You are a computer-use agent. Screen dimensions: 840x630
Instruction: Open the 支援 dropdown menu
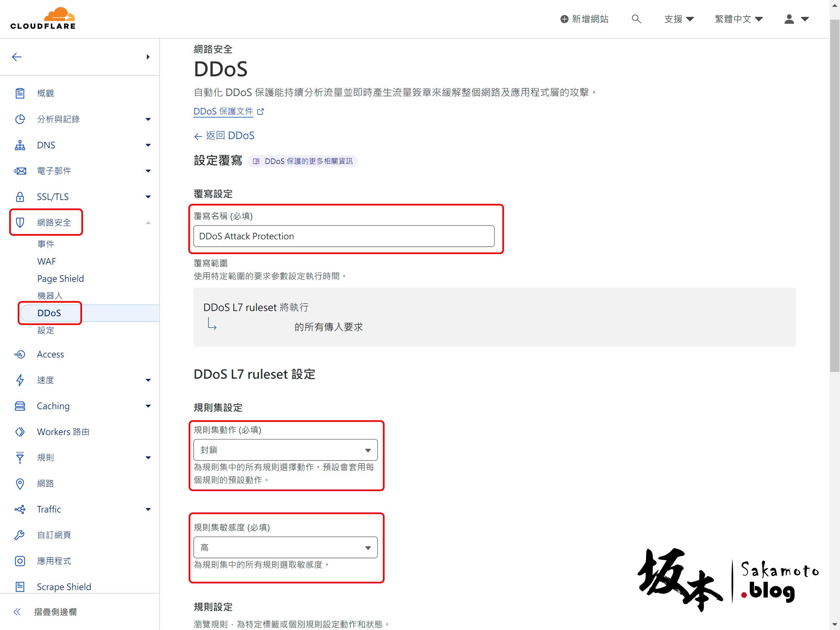[679, 19]
